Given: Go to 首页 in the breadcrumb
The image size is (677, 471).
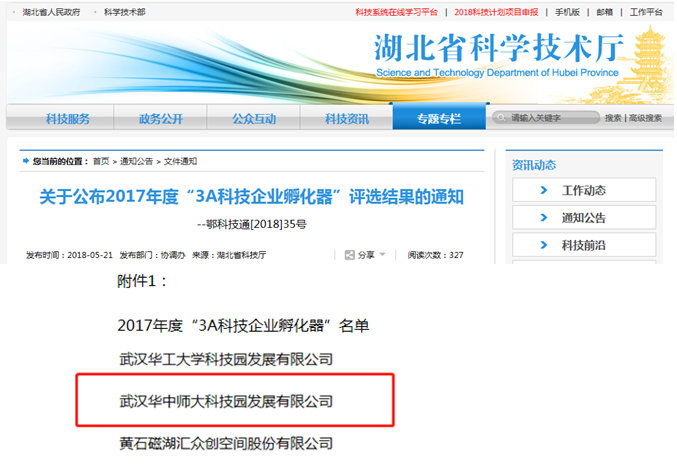Looking at the screenshot, I should coord(101,161).
